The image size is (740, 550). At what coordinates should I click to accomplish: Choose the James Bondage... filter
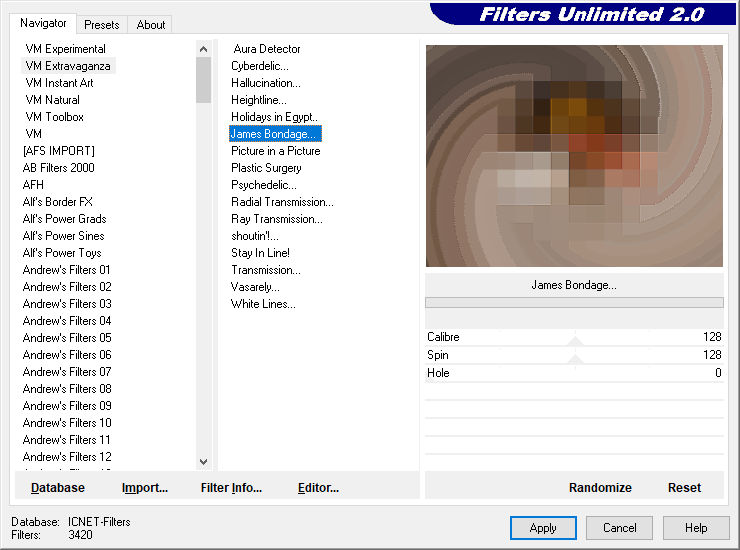point(275,134)
